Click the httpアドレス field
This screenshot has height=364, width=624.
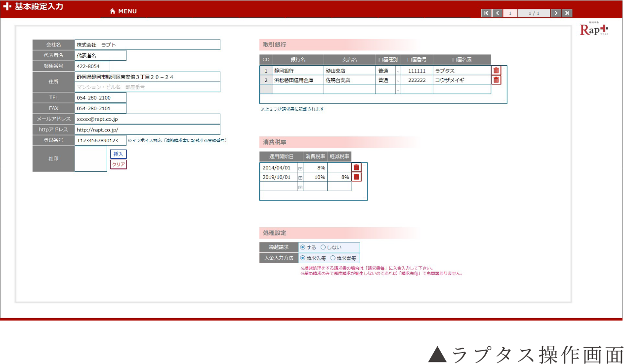[147, 130]
